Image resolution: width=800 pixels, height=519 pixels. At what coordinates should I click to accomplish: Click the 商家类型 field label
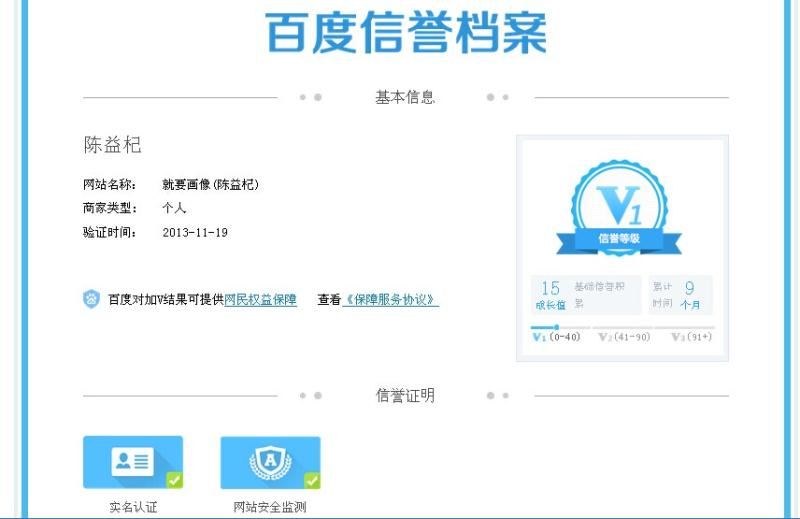tap(109, 208)
